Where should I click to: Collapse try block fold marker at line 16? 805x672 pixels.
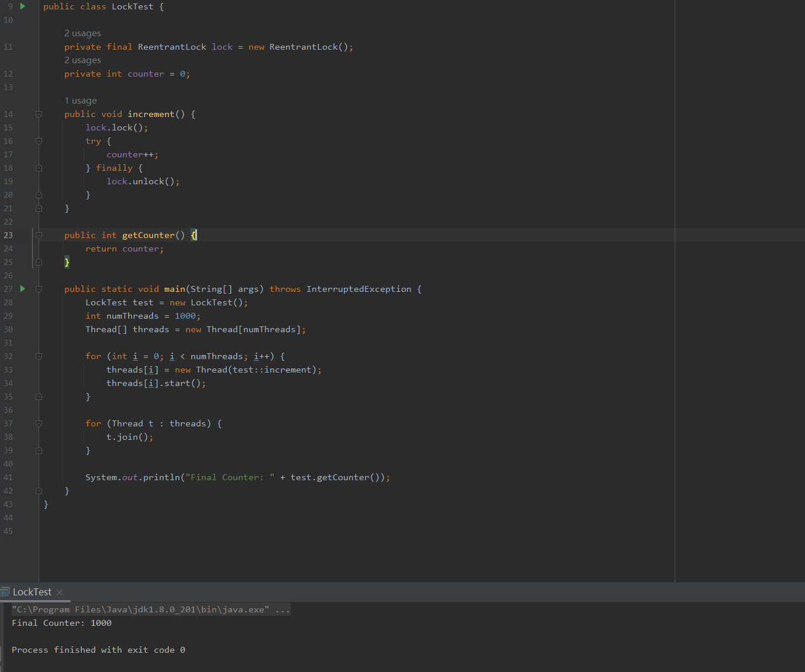(x=39, y=141)
